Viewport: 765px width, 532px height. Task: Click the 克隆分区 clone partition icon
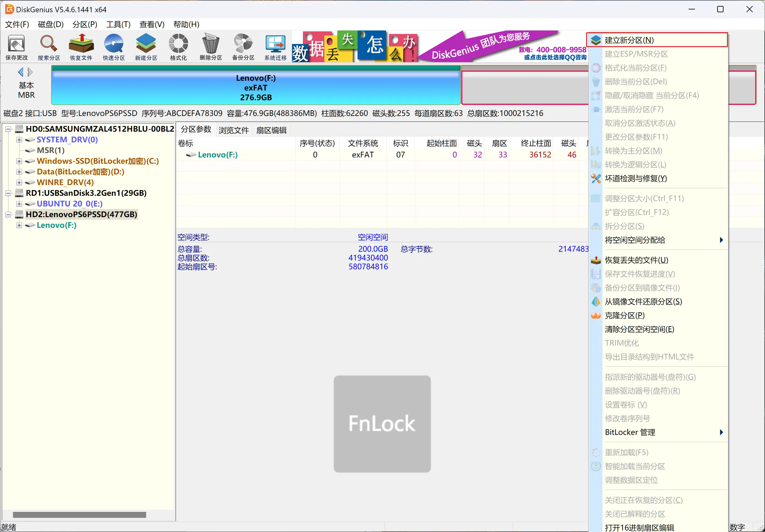point(596,315)
